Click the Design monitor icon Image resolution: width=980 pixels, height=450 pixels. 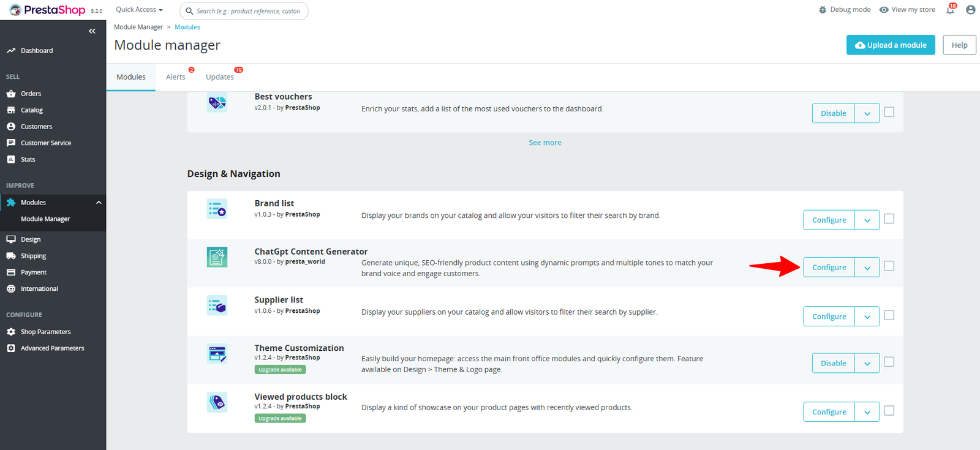point(11,239)
